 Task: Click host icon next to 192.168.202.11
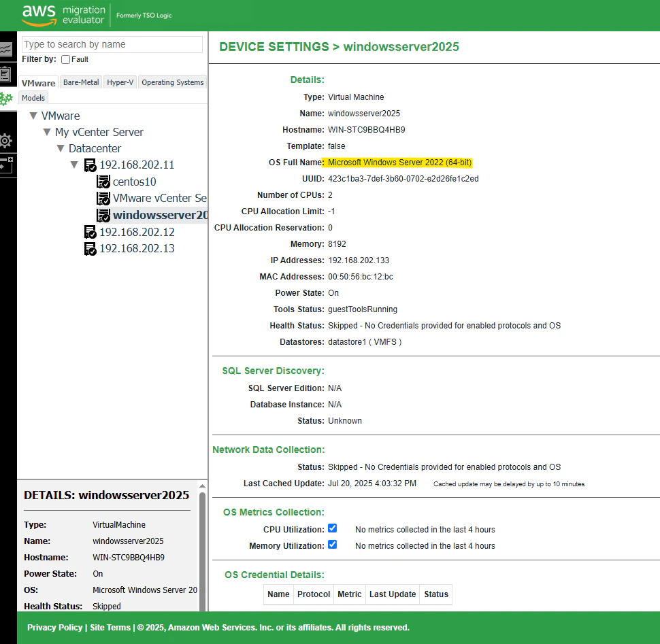tap(90, 165)
